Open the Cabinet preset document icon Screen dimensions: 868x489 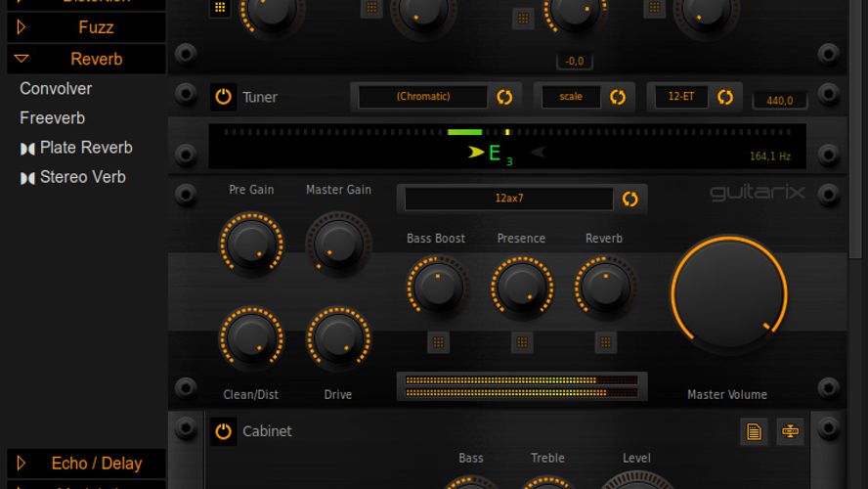point(754,431)
